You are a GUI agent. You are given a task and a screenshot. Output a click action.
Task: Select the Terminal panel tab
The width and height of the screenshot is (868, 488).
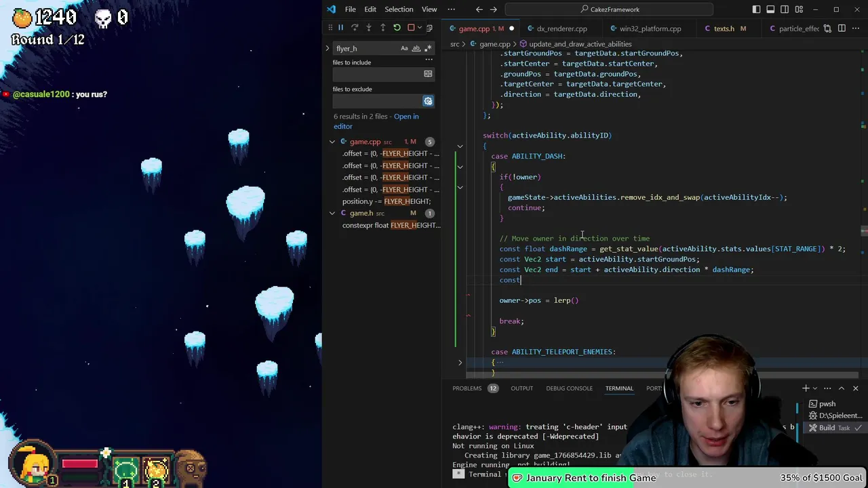point(619,388)
